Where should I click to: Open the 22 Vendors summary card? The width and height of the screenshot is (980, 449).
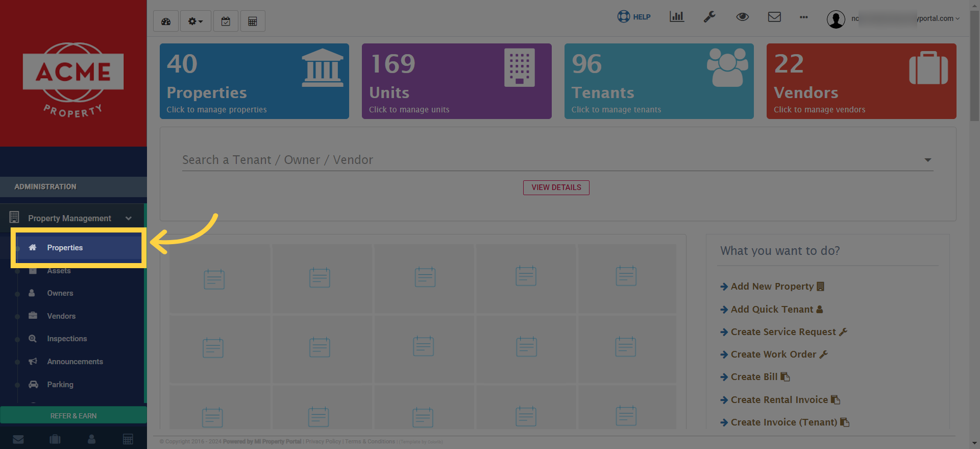coord(862,81)
